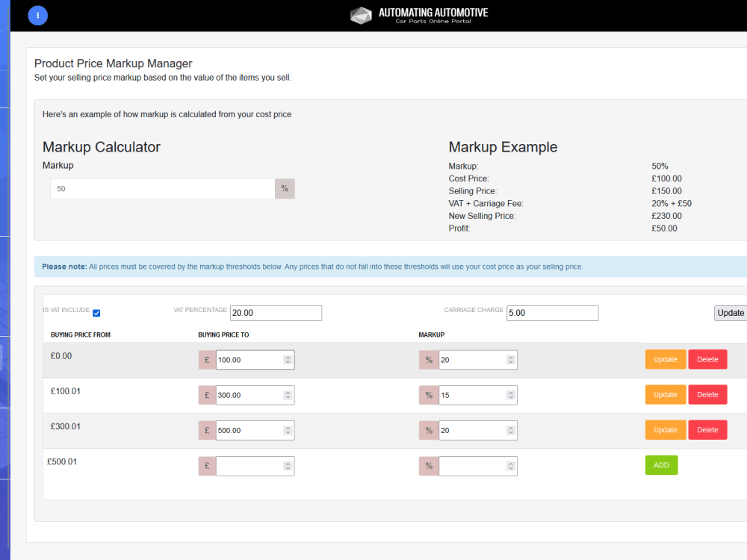This screenshot has height=560, width=747.
Task: Click the £0.00 buying price from value
Action: click(61, 356)
